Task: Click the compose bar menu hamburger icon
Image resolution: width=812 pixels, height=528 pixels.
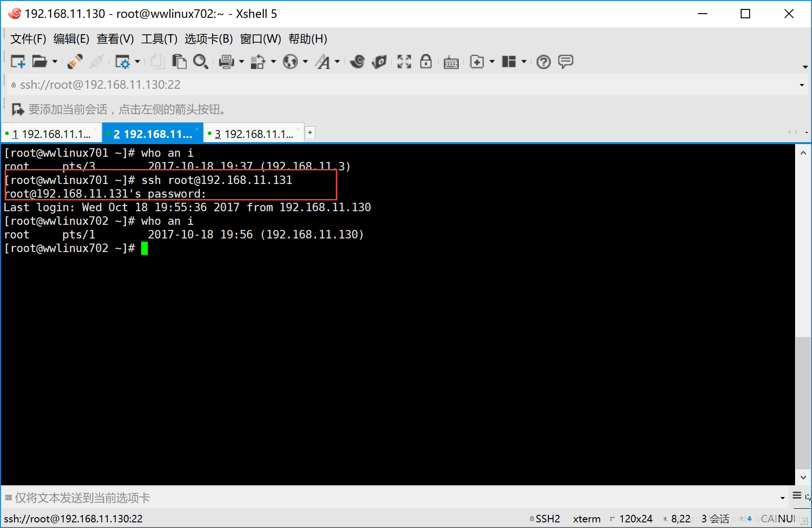Action: (x=797, y=495)
